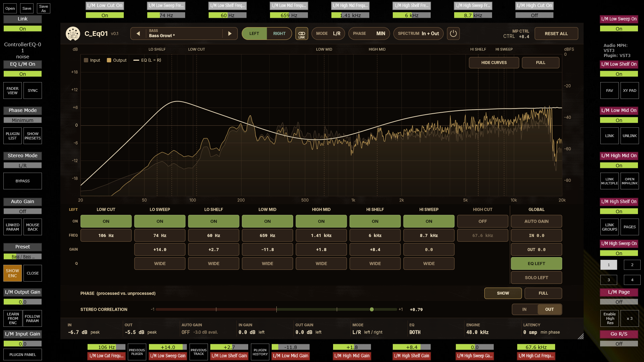644x362 pixels.
Task: Toggle the AUTO GAIN global button
Action: [536, 221]
